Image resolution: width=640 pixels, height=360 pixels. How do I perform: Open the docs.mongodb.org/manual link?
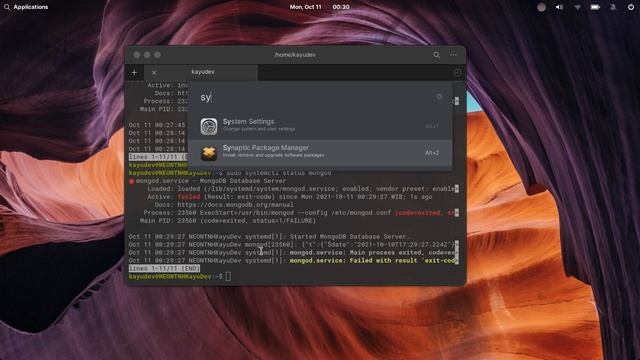coord(235,205)
